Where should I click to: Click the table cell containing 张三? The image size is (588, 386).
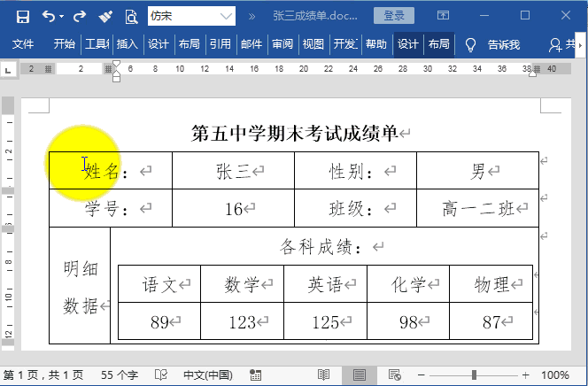234,171
